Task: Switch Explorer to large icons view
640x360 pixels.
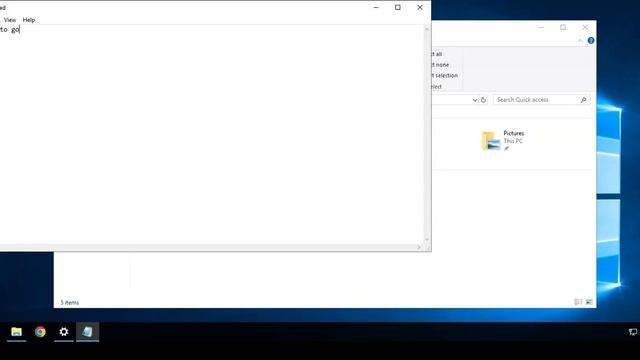Action: point(589,302)
